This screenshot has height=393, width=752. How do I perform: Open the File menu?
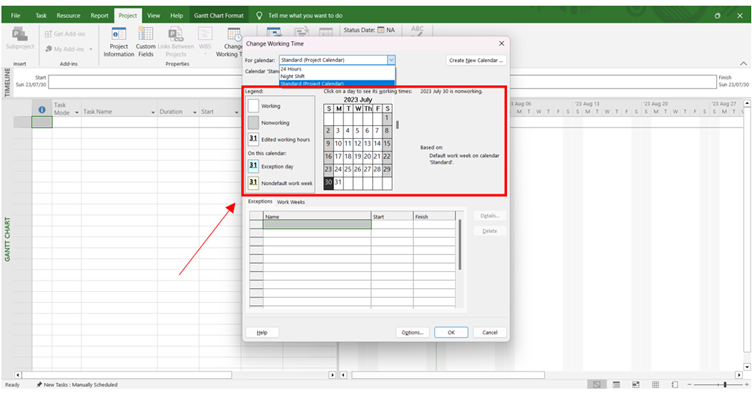coord(15,15)
